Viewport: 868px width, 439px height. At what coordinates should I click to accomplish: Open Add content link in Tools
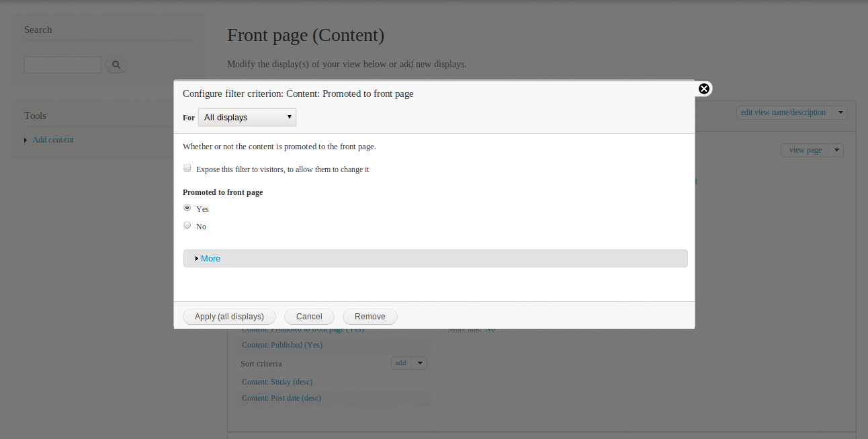pos(53,140)
